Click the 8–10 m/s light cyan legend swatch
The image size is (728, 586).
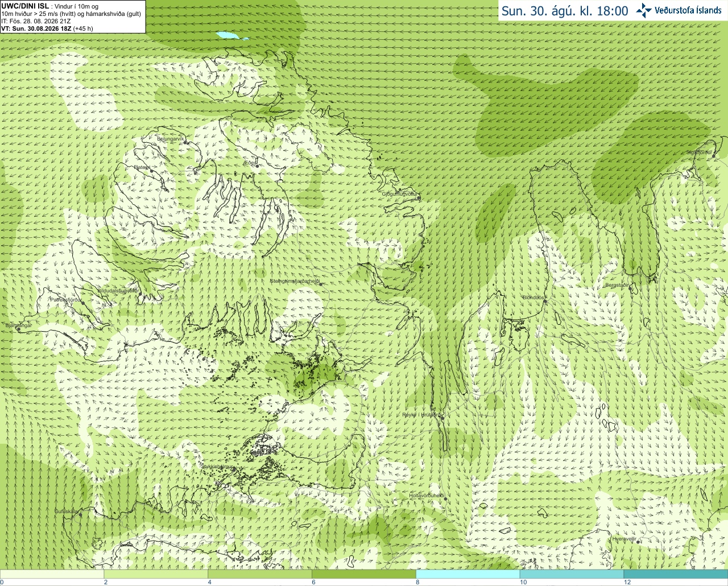pos(468,574)
